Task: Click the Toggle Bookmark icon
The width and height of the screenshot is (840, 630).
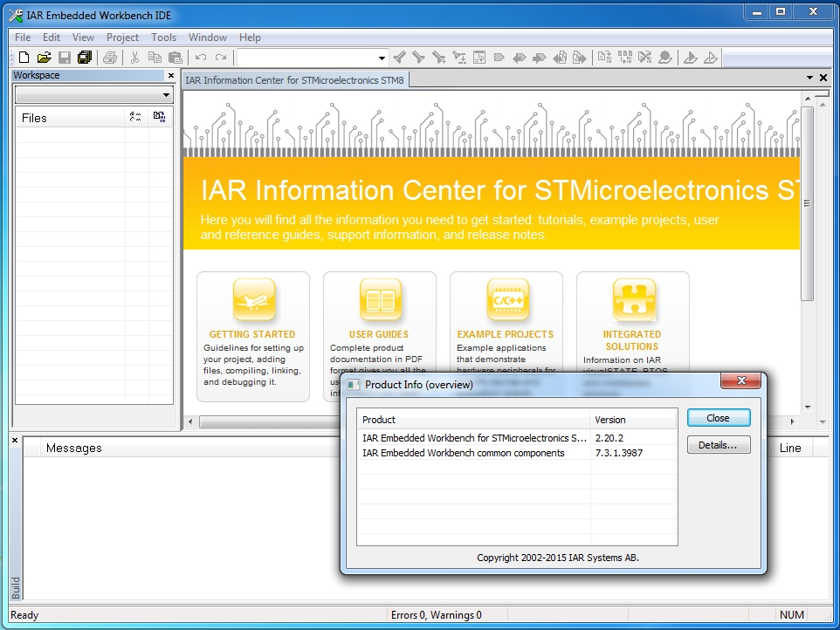Action: coord(499,58)
